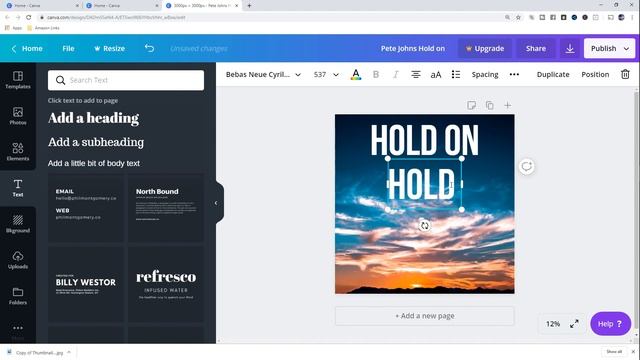Click the Upgrade button
This screenshot has width=640, height=360.
point(484,49)
